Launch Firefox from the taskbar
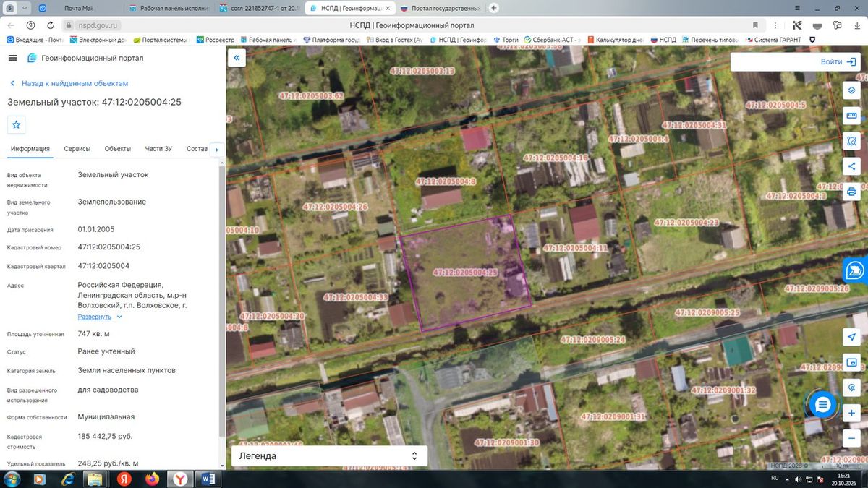Screen dimensions: 868x488 [151, 479]
